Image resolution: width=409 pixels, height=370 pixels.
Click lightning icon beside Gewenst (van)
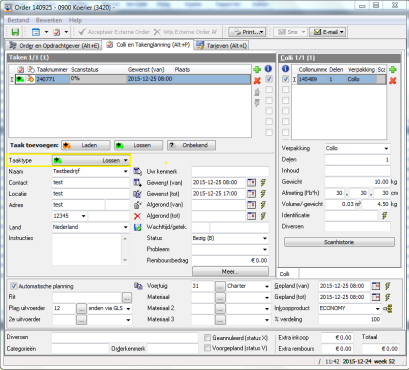263,183
